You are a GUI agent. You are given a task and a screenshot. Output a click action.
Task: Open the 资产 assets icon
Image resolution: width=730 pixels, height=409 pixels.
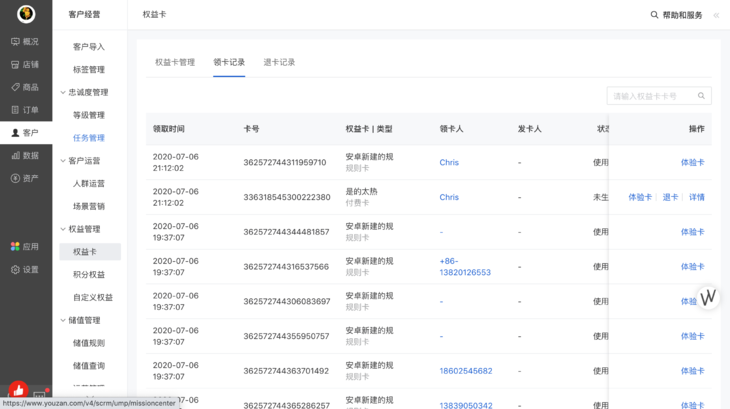15,179
